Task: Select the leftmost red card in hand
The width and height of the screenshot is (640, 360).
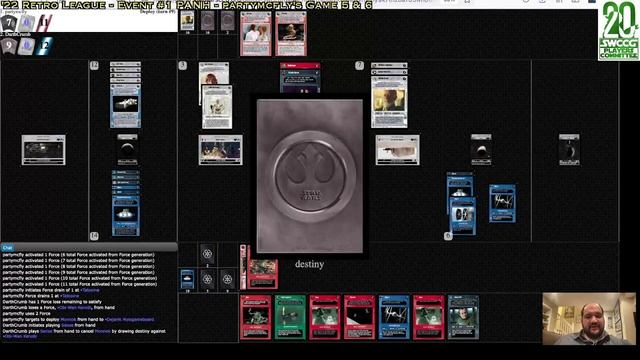Action: click(256, 318)
